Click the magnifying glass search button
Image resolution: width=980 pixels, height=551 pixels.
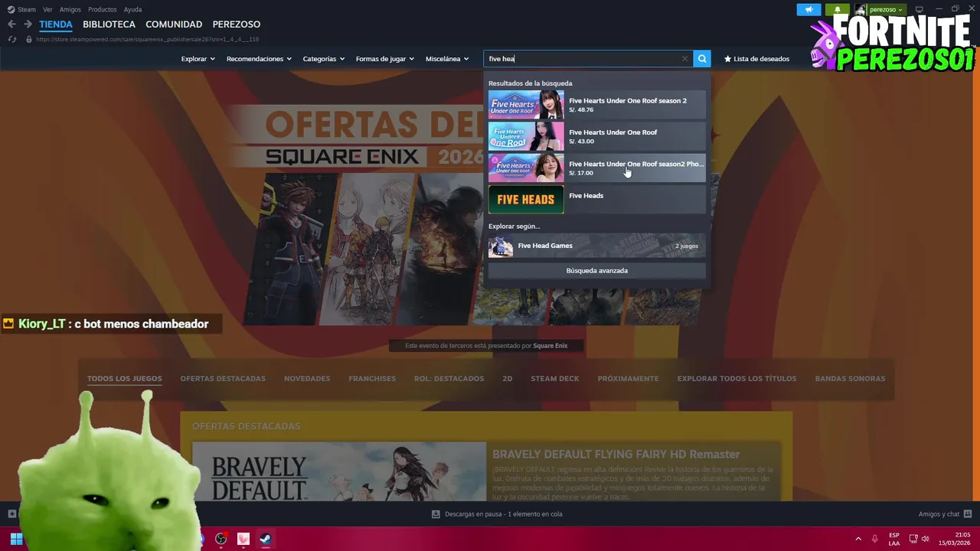[x=702, y=59]
